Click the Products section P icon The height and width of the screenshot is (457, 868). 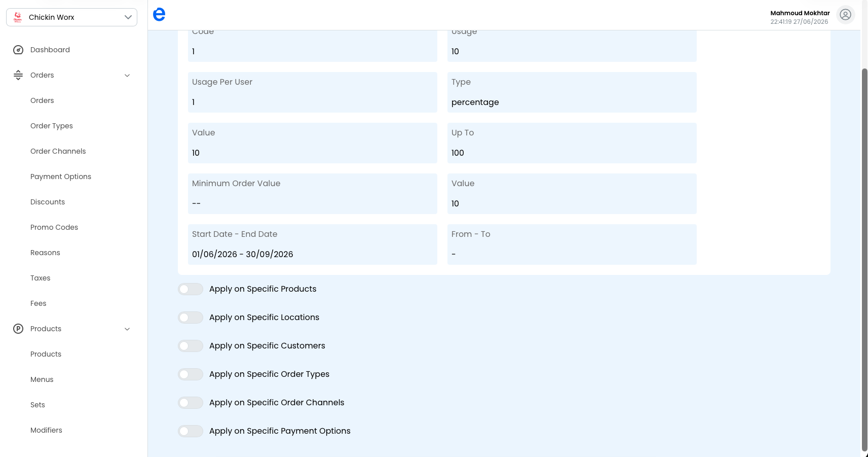pyautogui.click(x=18, y=329)
